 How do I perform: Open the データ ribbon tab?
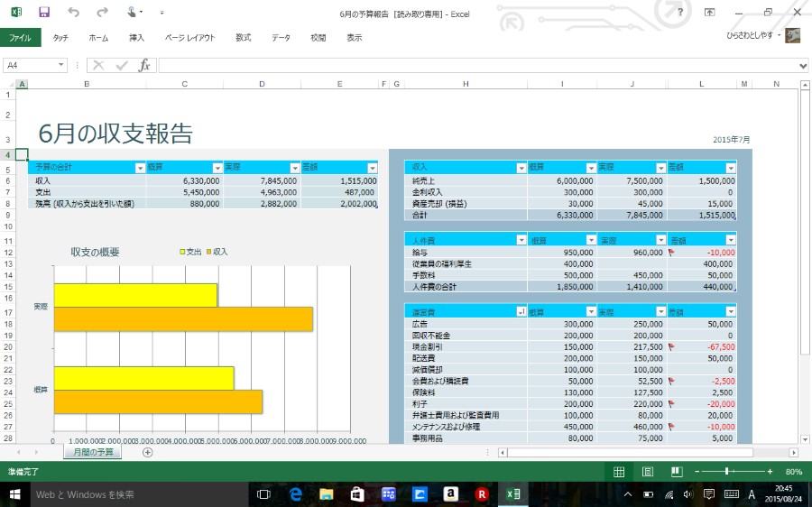[281, 38]
